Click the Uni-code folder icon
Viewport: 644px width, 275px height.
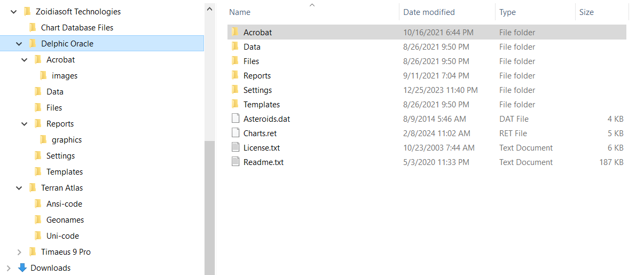(x=38, y=235)
